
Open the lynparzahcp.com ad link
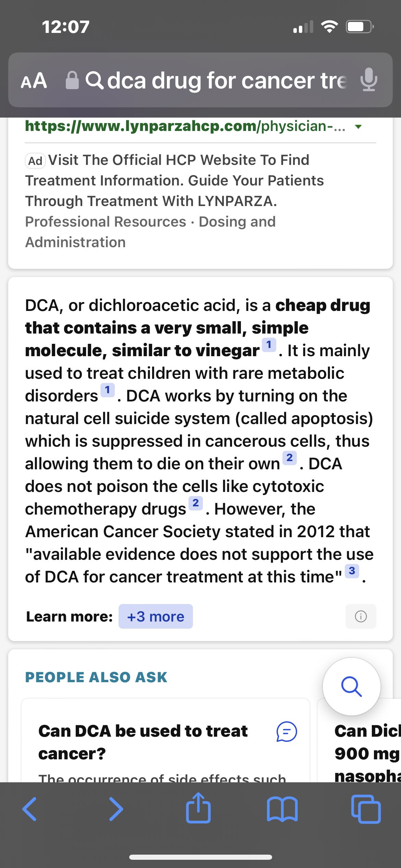point(184,126)
